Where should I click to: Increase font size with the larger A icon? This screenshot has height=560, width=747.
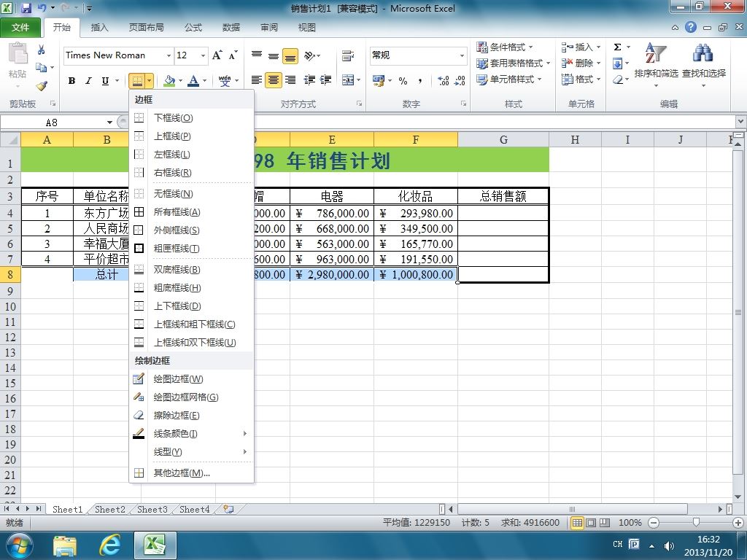click(217, 55)
